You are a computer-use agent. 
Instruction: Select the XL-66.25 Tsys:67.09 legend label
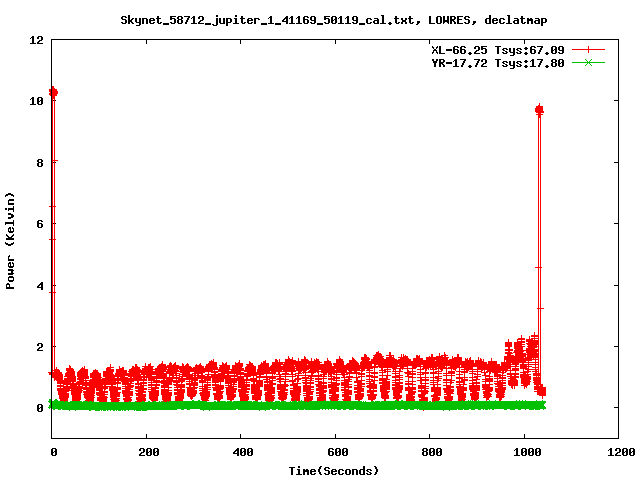coord(491,49)
